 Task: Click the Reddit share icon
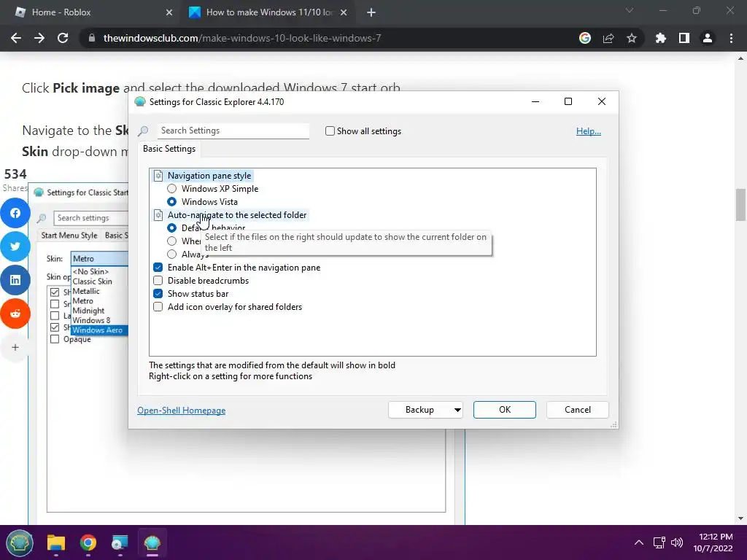click(15, 314)
